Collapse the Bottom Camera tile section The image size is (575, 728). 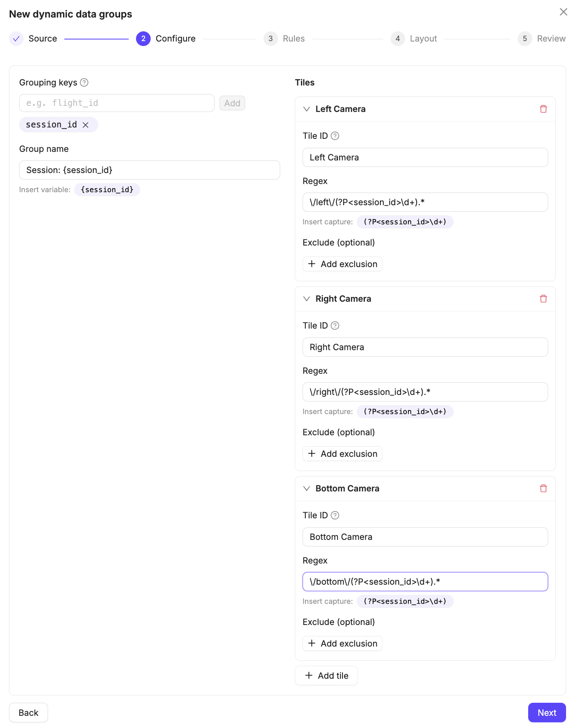click(307, 489)
